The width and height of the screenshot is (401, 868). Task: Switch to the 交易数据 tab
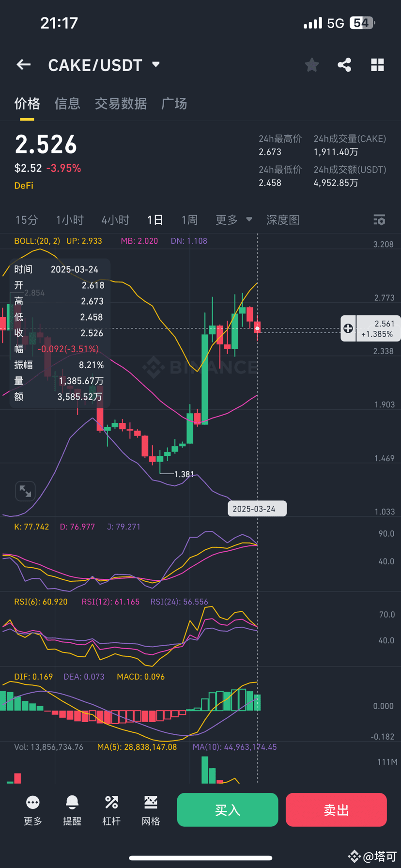click(121, 104)
